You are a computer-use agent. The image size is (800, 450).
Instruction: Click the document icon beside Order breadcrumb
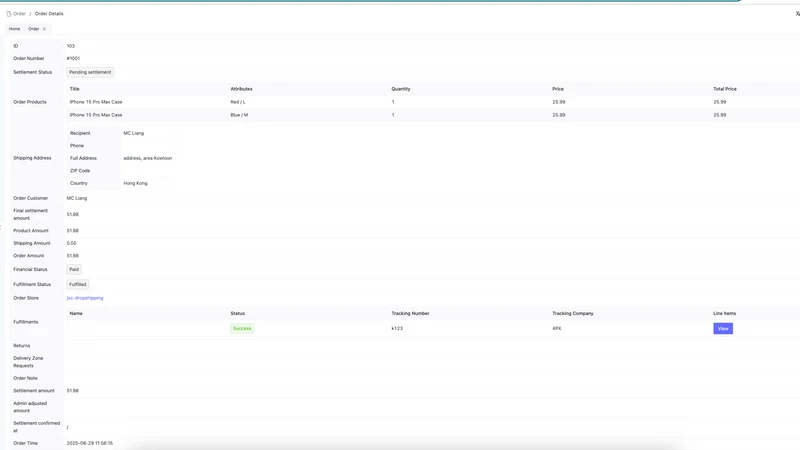pyautogui.click(x=9, y=14)
